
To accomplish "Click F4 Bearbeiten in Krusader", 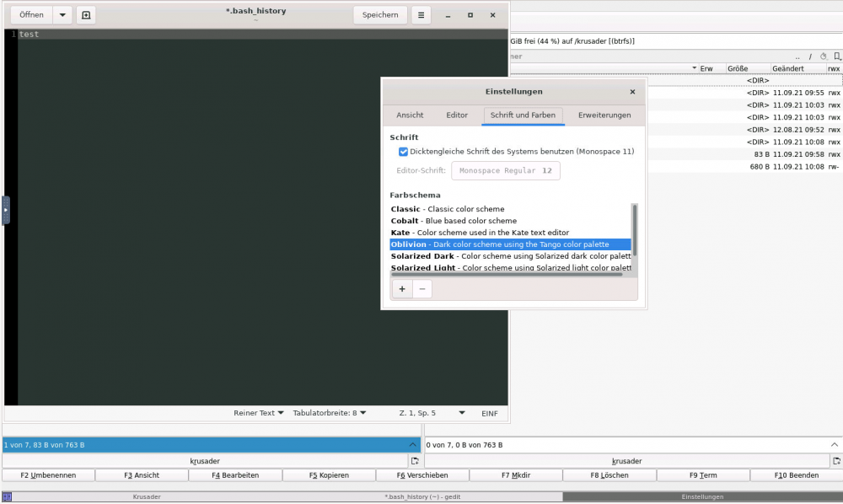I will [x=235, y=475].
